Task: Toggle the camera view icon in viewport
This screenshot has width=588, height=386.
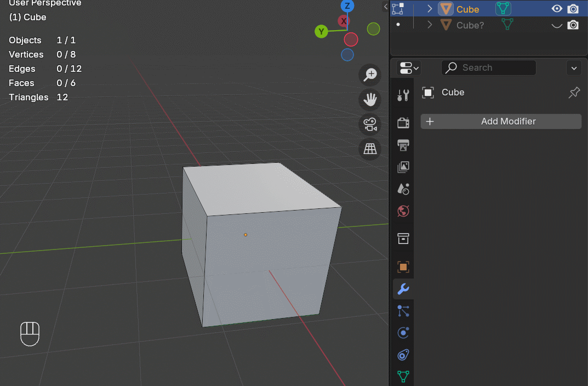Action: [x=369, y=124]
